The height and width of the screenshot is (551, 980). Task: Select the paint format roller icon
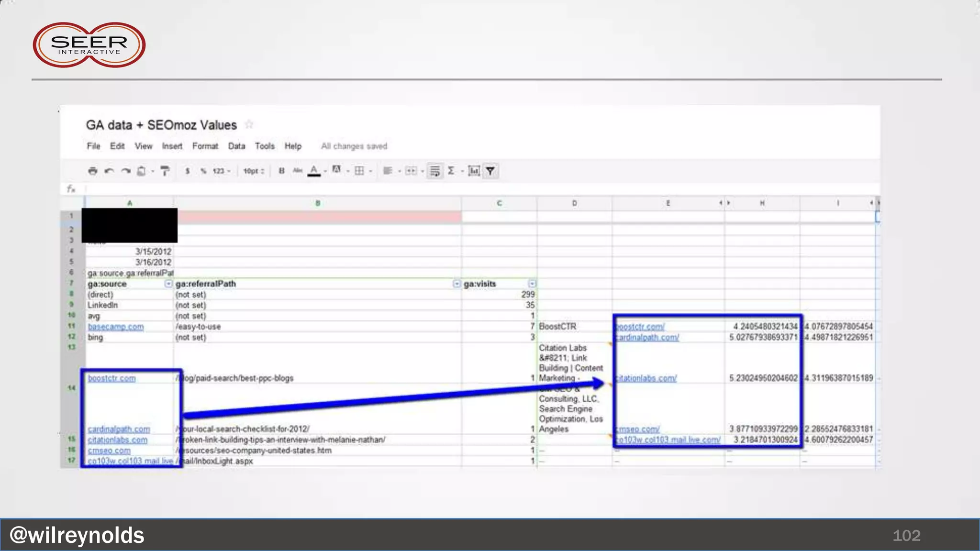click(165, 171)
